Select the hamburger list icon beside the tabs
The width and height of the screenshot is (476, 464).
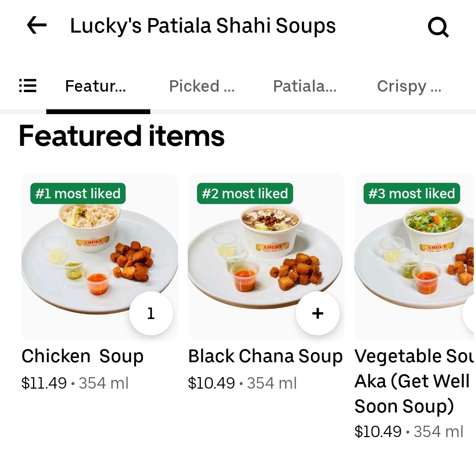pos(28,86)
